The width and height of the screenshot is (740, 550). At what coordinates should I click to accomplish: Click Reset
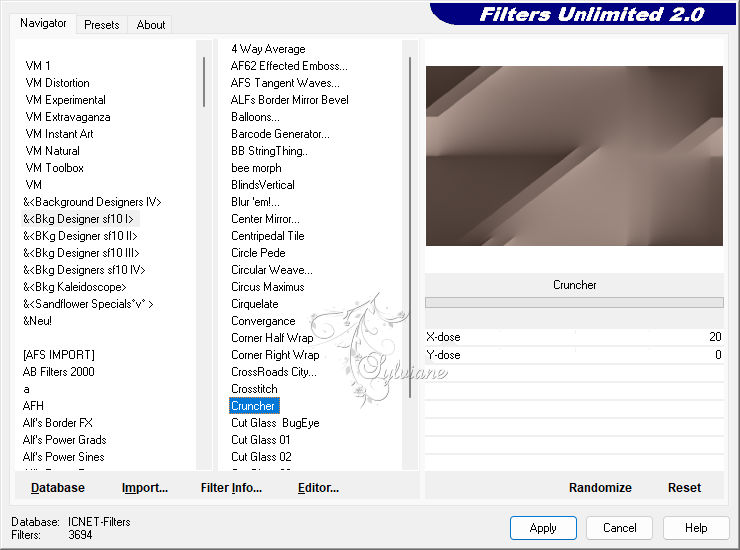684,488
